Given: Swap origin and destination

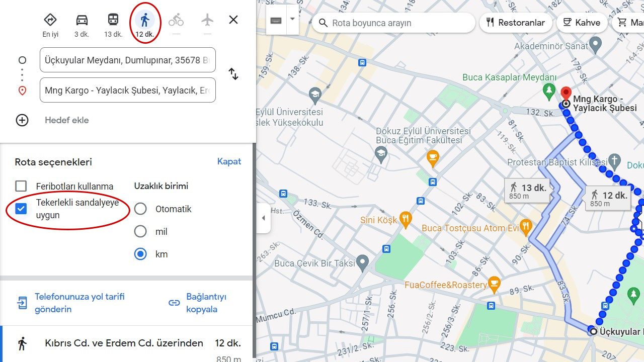Looking at the screenshot, I should tap(233, 74).
